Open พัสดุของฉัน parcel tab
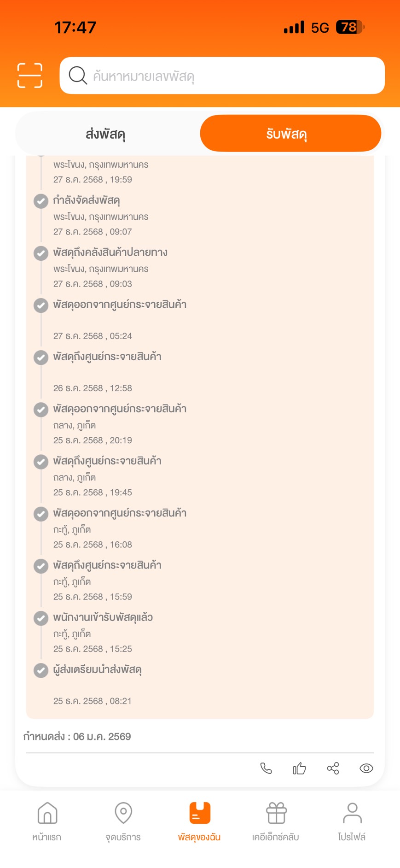400x868 pixels. 199,821
